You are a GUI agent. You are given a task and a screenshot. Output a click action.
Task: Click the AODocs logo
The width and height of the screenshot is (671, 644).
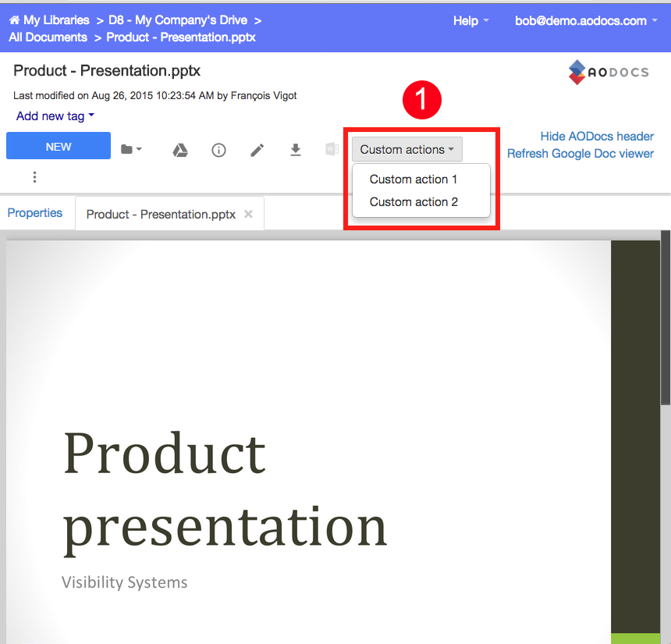point(609,72)
